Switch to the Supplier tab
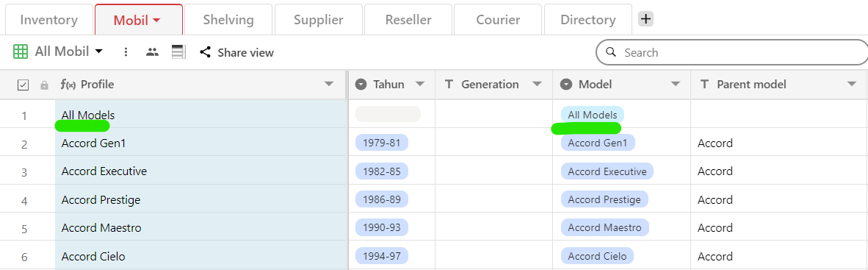 pyautogui.click(x=318, y=20)
